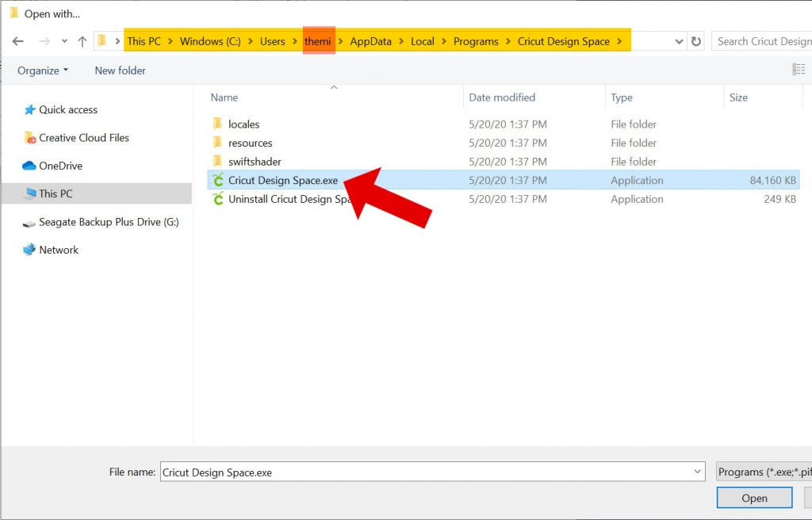Expand chevron between Users and themi

click(295, 41)
